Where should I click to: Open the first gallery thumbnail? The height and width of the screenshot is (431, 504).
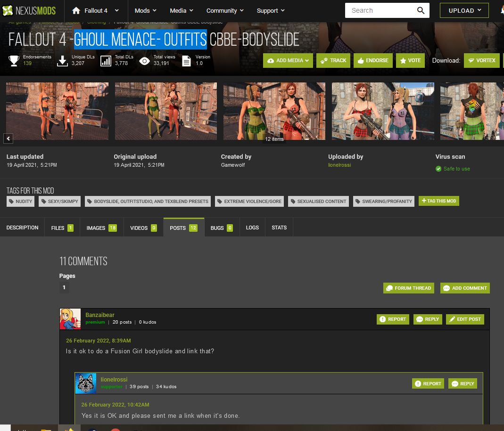[x=57, y=111]
